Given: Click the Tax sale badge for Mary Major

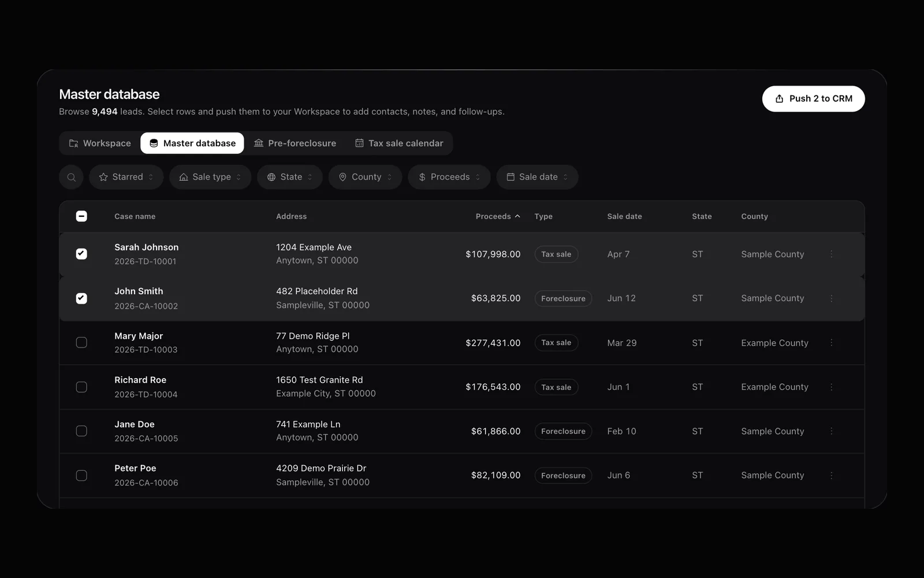Looking at the screenshot, I should pyautogui.click(x=556, y=343).
